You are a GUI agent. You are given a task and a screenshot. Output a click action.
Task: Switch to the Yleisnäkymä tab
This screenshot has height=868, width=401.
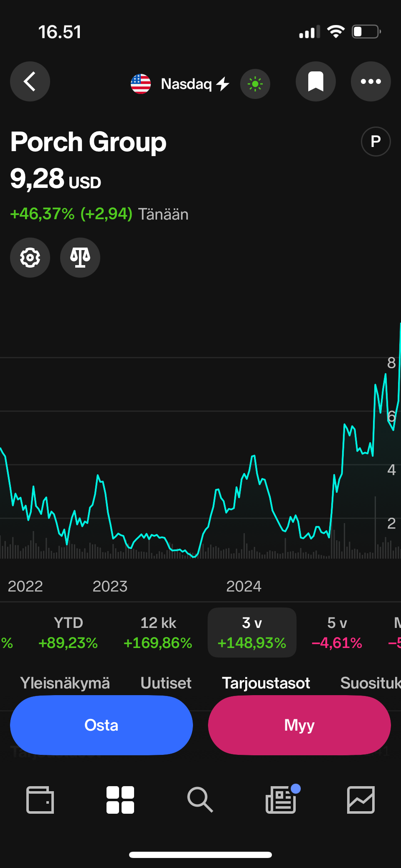tap(65, 683)
